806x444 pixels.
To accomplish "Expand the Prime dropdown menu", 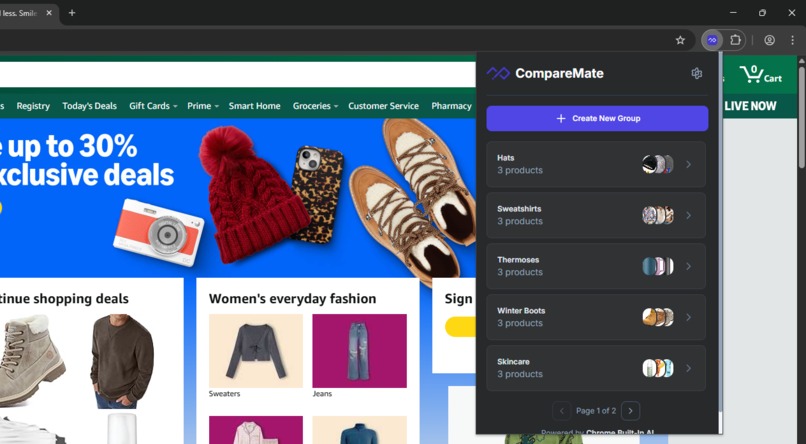I will (203, 106).
